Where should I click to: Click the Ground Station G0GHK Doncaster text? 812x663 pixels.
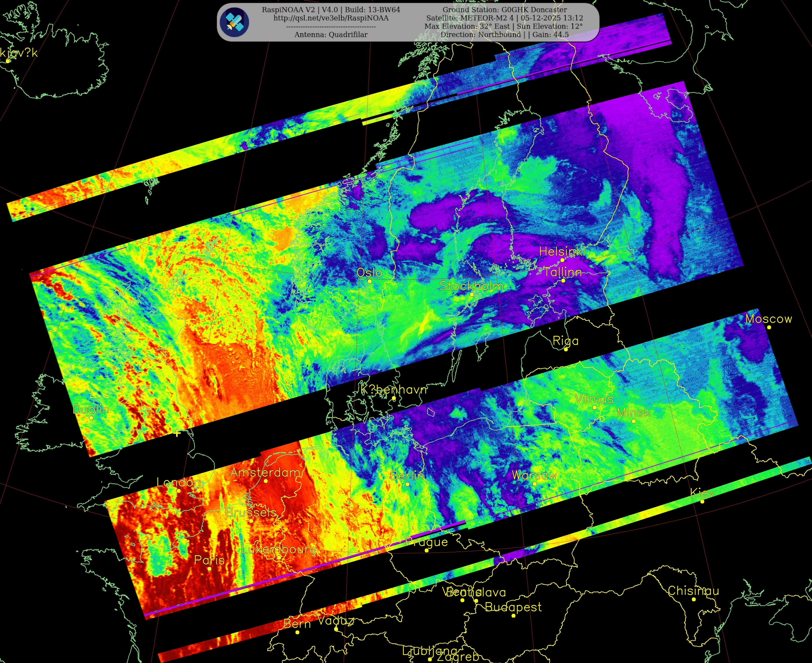pyautogui.click(x=505, y=10)
